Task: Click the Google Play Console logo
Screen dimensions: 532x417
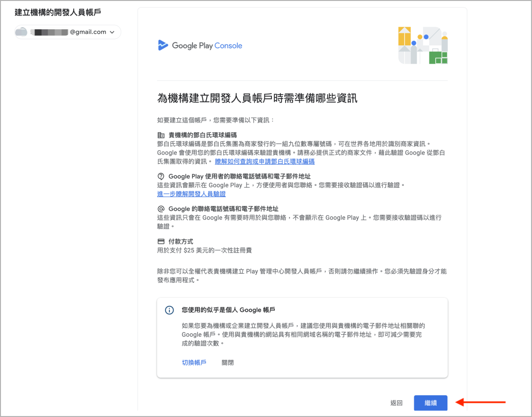Action: click(x=200, y=45)
